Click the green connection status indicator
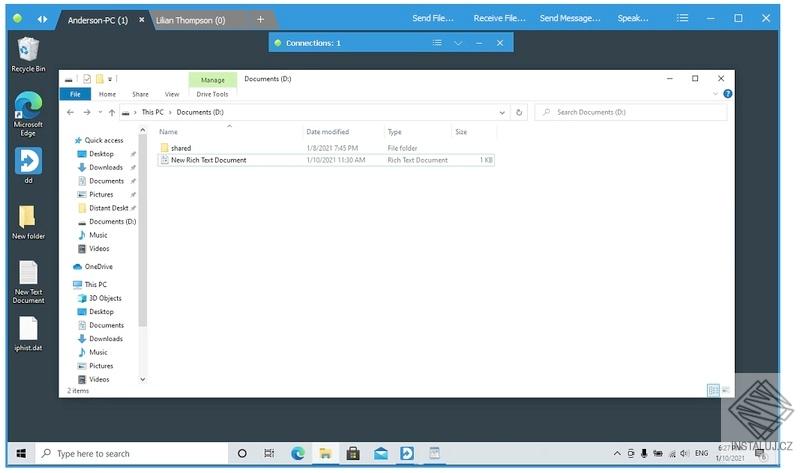The image size is (812, 473). click(x=17, y=19)
